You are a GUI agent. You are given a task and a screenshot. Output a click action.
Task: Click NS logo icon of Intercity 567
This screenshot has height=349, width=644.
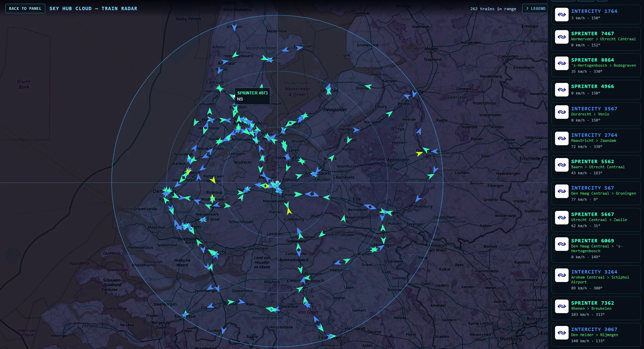click(562, 191)
